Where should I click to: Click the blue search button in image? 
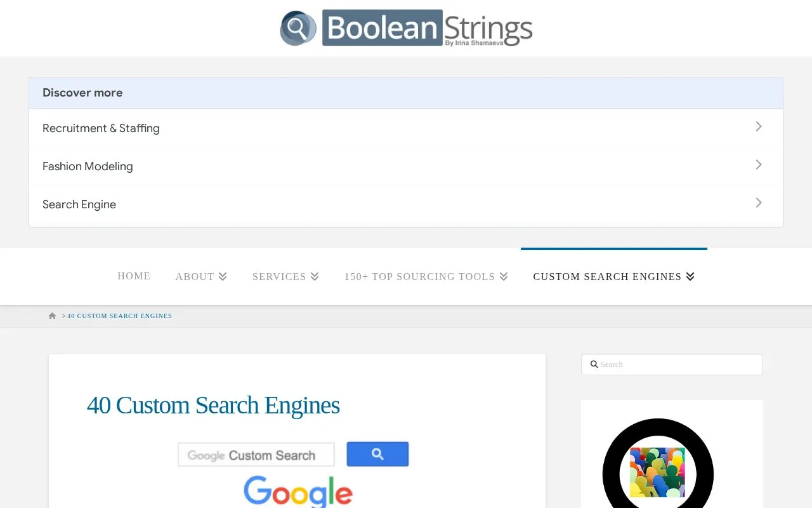[377, 454]
